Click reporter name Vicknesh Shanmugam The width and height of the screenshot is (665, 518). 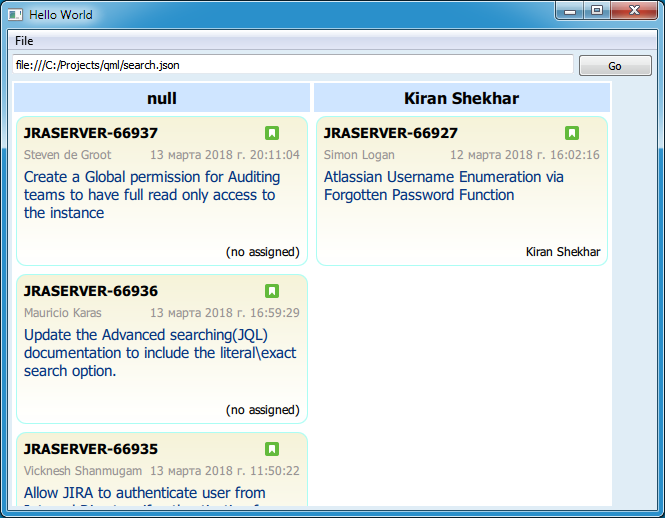coord(83,470)
